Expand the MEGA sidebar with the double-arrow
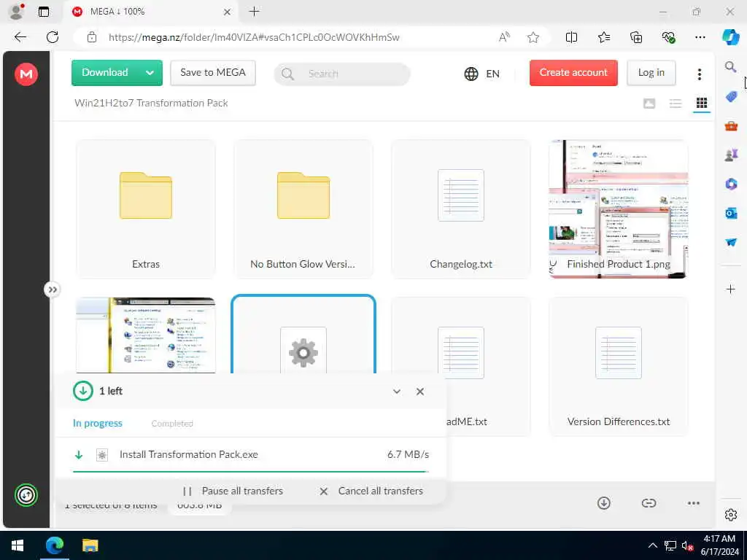This screenshot has width=747, height=560. tap(52, 289)
